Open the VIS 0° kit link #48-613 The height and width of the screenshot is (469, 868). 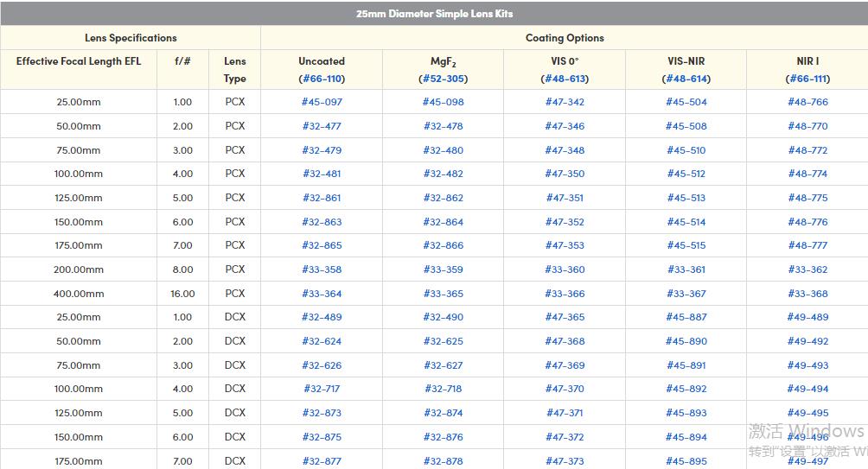point(565,79)
